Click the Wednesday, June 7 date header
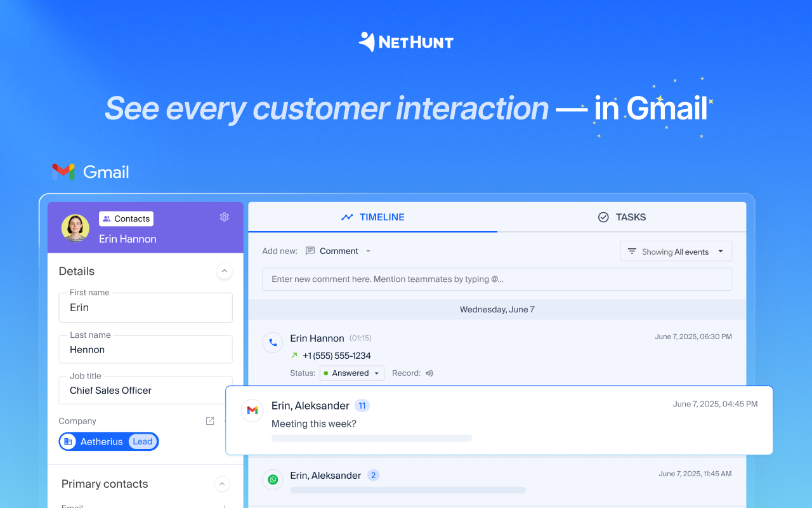812x508 pixels. (x=497, y=309)
